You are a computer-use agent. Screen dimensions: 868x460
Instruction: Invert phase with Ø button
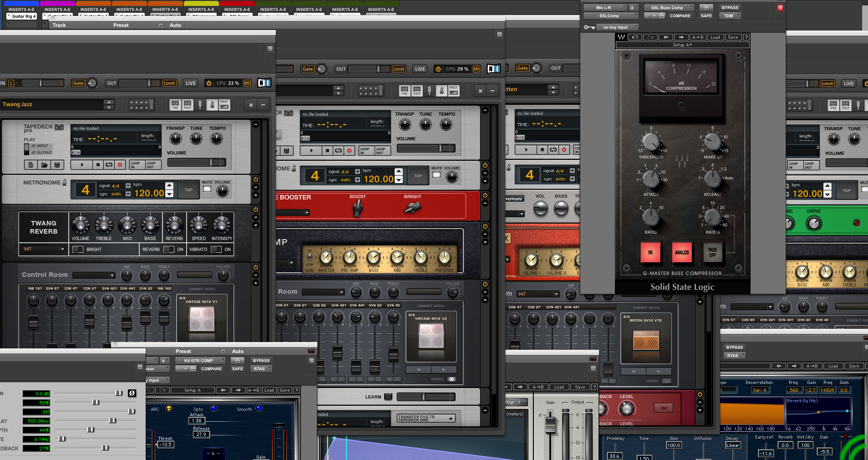(x=132, y=393)
